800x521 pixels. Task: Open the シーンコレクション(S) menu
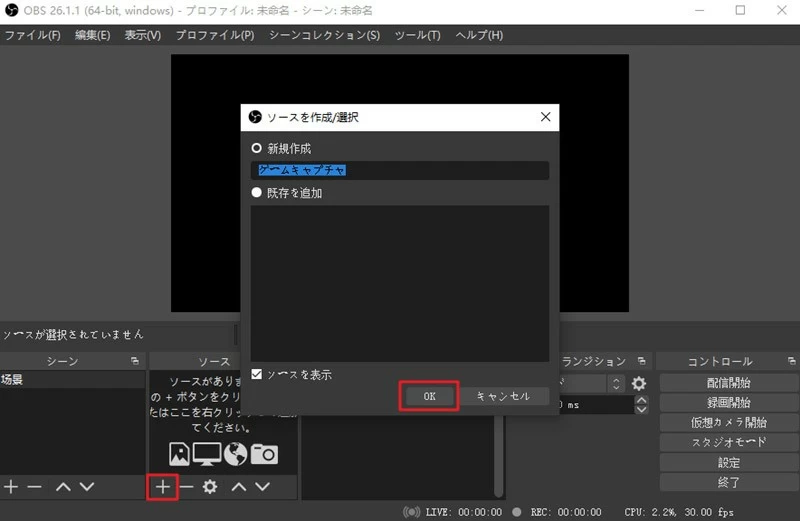pos(324,35)
